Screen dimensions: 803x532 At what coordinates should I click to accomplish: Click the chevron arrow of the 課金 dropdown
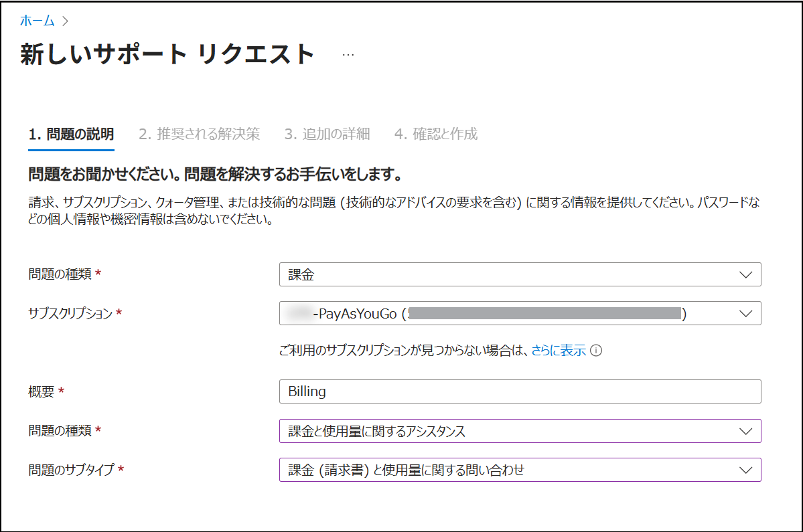point(745,274)
